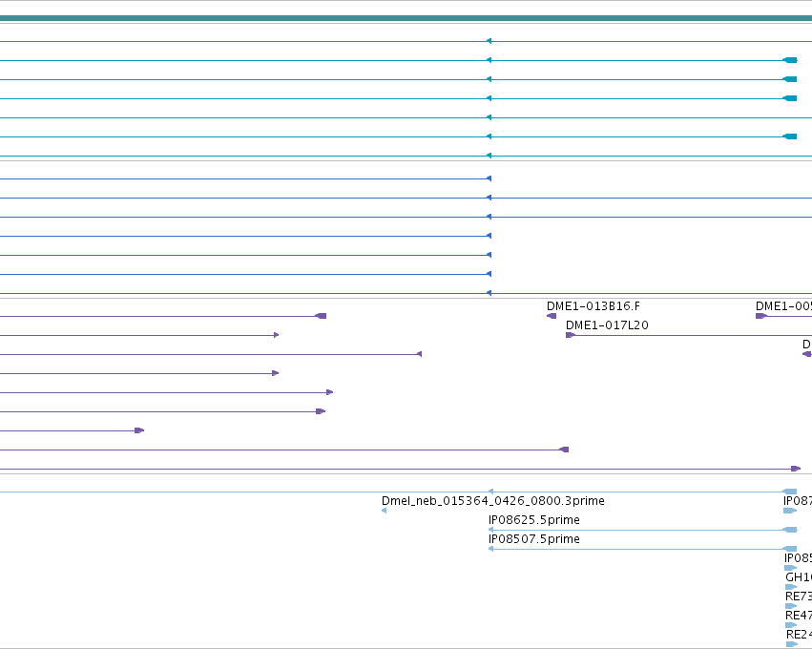Select the cut-off RE47 label
Screen dimensions: 812x649
799,616
